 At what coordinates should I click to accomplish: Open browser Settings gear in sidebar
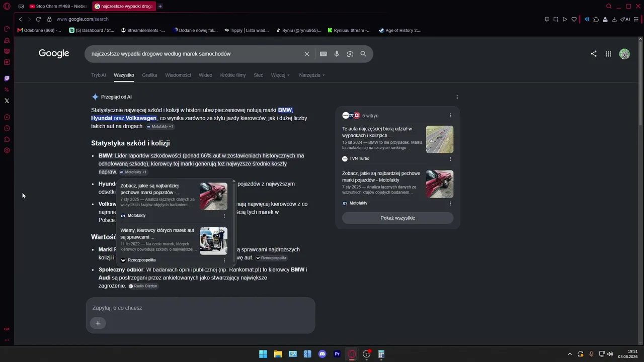pos(7,150)
